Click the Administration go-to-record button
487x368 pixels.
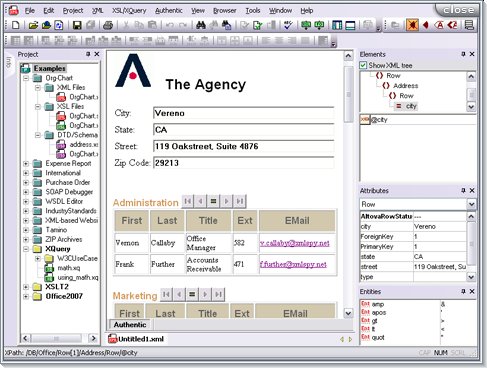coord(214,201)
